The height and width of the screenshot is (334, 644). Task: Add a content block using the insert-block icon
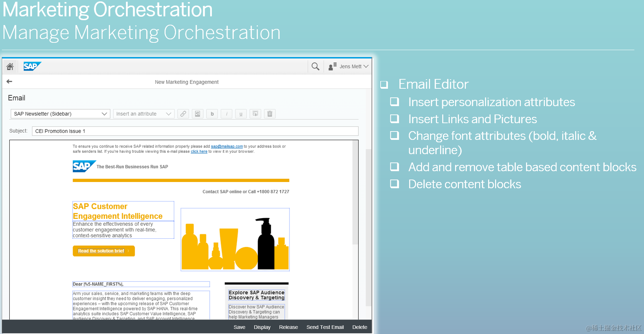(255, 114)
